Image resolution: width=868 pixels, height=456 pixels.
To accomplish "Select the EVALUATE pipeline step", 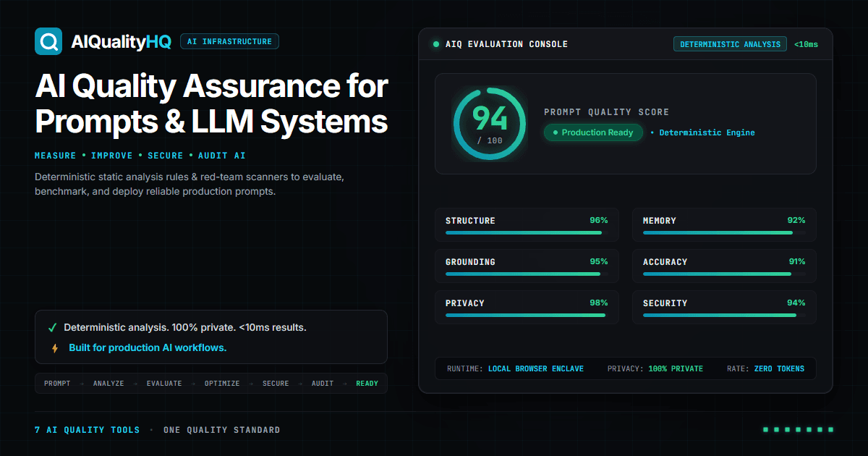I will pos(164,384).
